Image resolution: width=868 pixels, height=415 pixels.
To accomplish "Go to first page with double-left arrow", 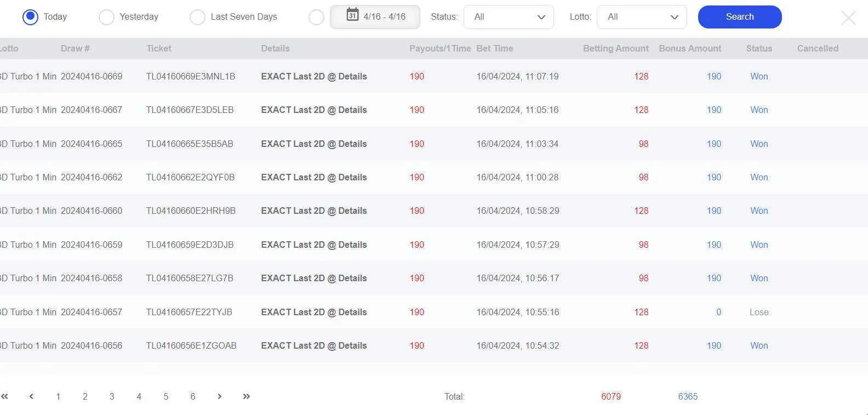I will (4, 396).
